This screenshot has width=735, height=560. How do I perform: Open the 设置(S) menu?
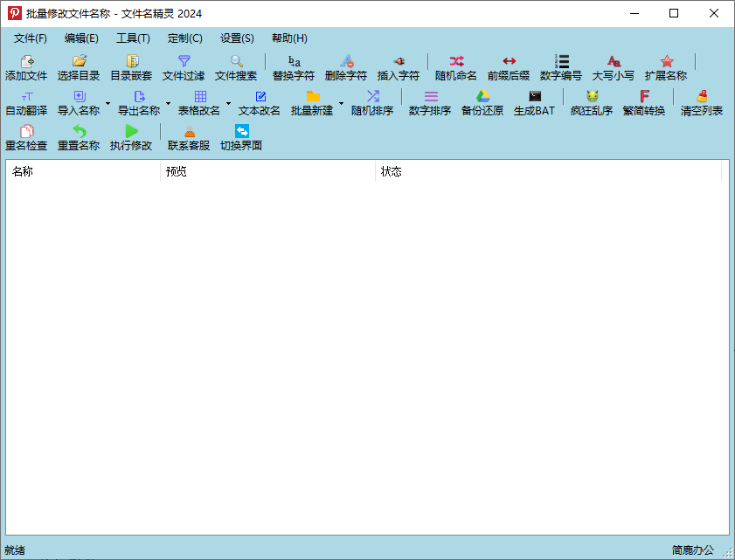pos(237,38)
